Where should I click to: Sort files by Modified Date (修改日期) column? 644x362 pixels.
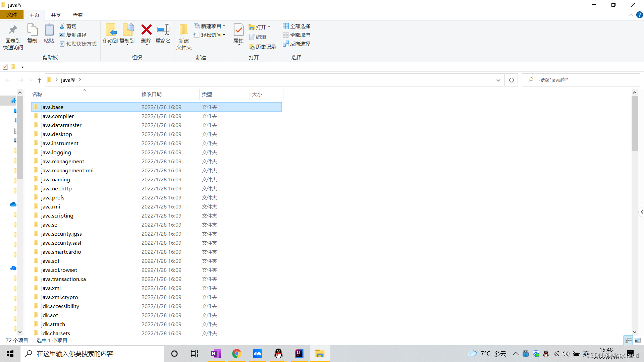(152, 94)
